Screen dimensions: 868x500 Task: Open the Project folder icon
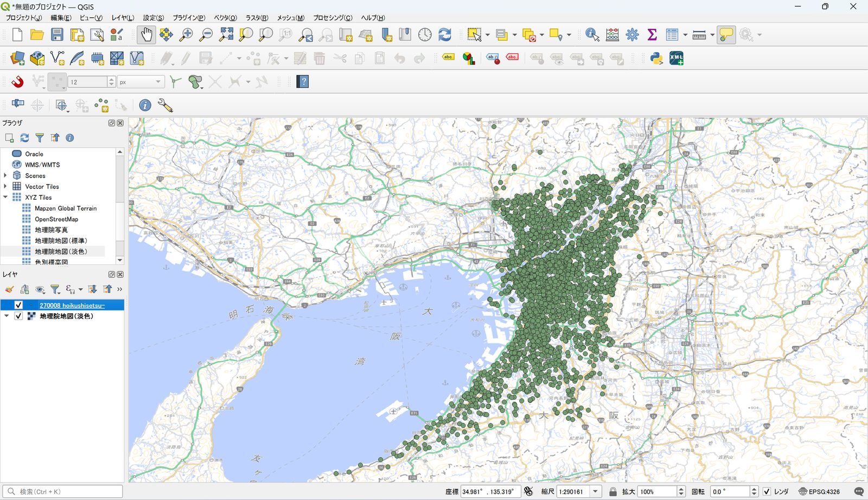coord(37,35)
